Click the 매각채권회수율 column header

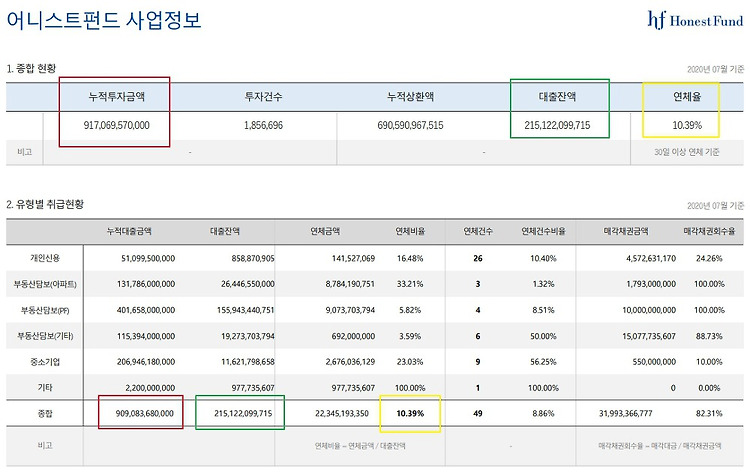pos(709,231)
